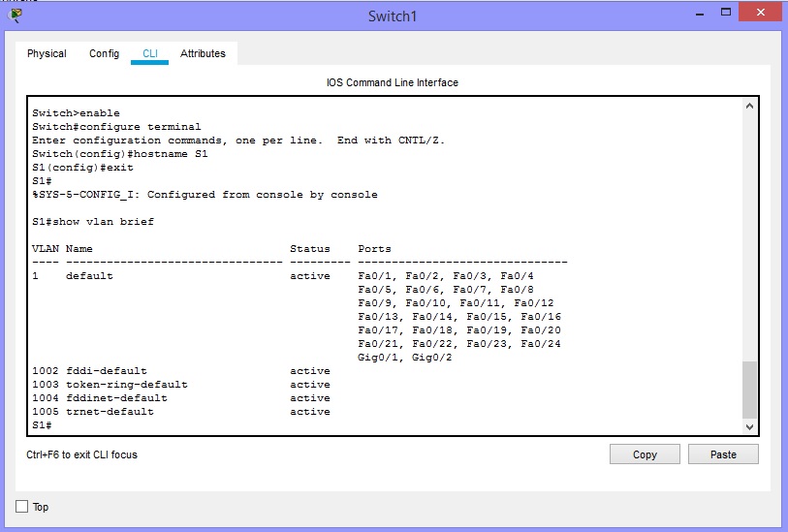The height and width of the screenshot is (532, 788).
Task: Click the CLI scrollbar up arrow
Action: [749, 107]
